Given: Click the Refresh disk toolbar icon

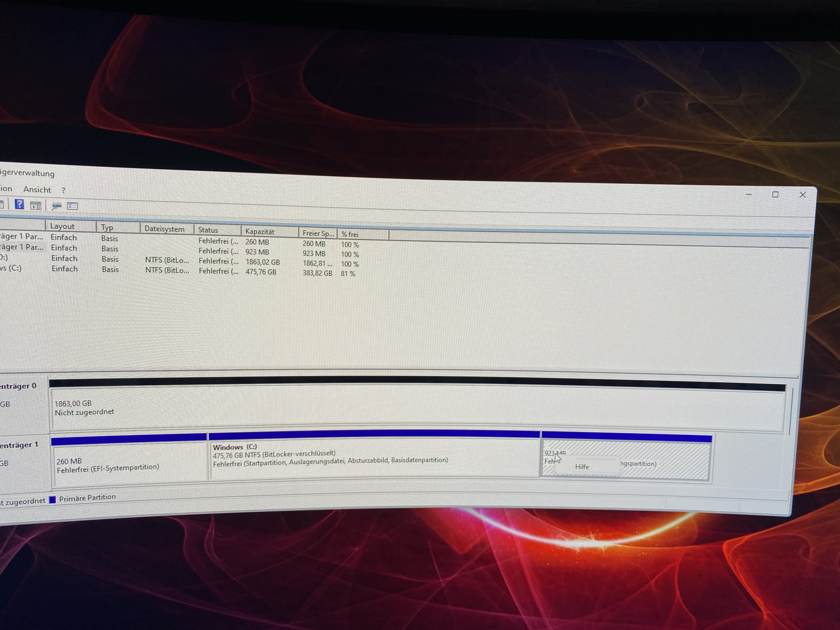Looking at the screenshot, I should (x=57, y=206).
